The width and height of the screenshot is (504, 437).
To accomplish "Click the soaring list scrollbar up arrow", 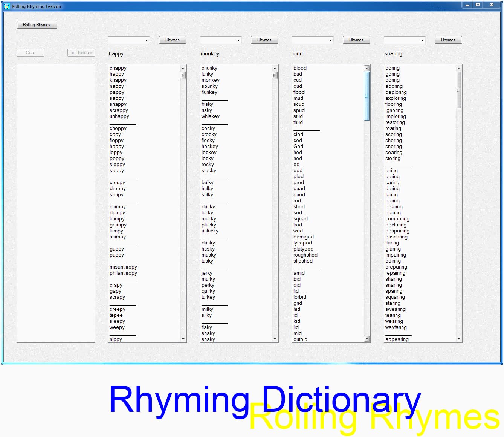I will [x=459, y=68].
